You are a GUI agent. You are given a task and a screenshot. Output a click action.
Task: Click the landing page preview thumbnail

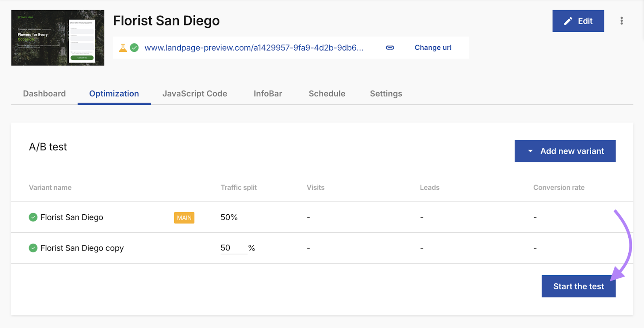pyautogui.click(x=58, y=38)
